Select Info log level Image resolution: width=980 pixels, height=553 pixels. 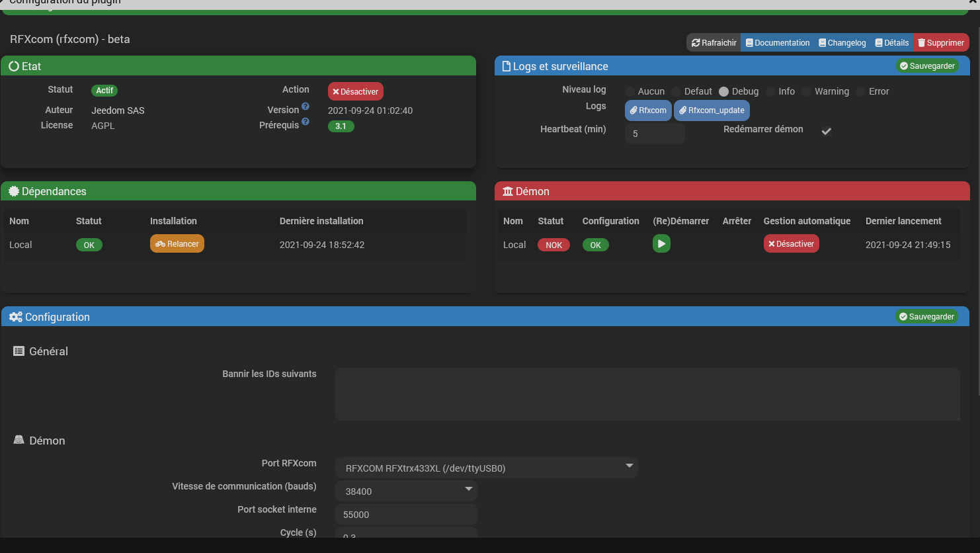770,91
